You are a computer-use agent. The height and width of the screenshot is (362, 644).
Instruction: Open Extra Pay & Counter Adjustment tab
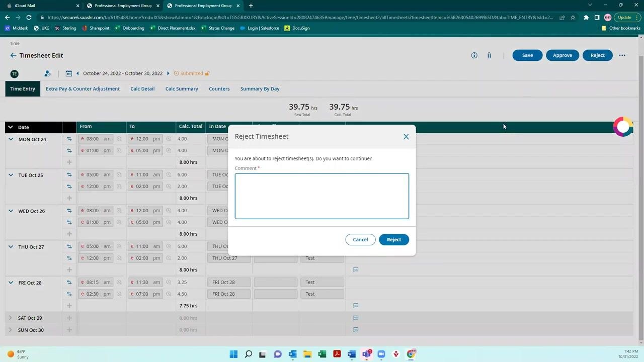[x=83, y=89]
